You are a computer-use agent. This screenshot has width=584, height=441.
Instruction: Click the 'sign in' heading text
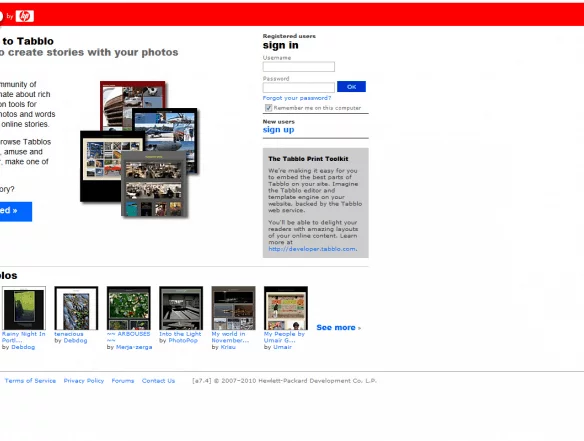pos(280,45)
